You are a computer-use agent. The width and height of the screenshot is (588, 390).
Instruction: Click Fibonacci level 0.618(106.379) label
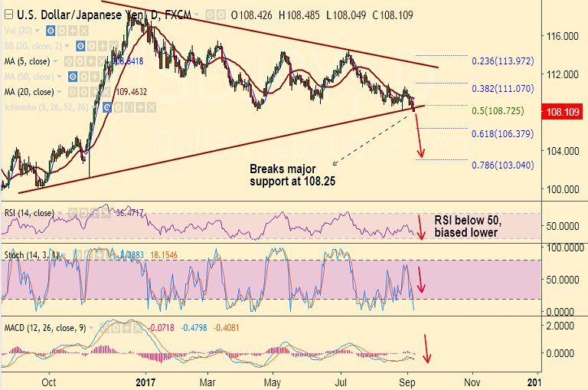[x=503, y=134]
